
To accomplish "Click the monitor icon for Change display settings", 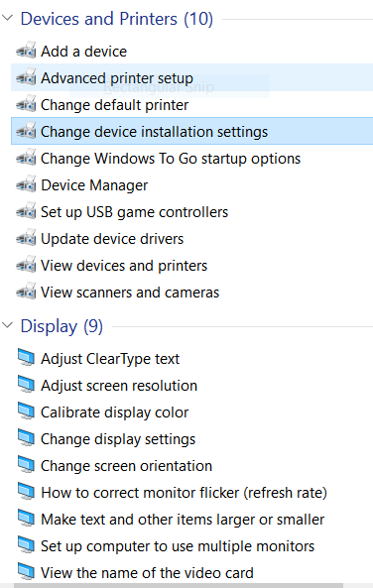I will tap(26, 438).
